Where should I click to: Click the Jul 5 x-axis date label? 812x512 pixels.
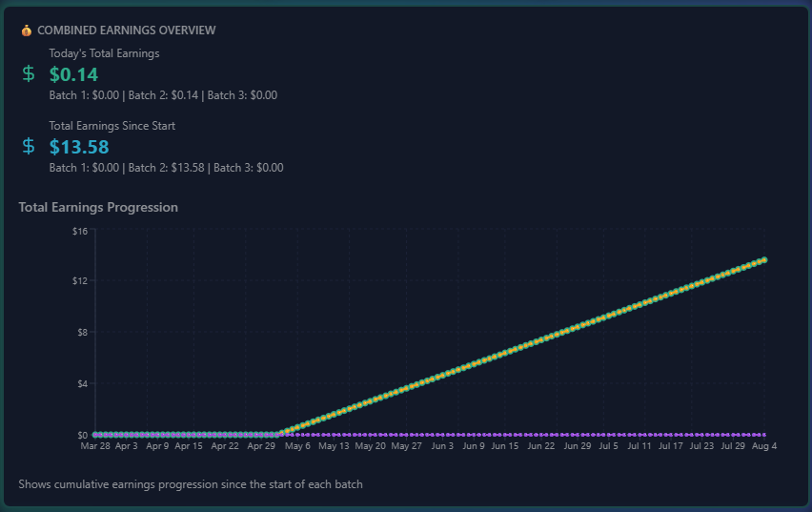click(x=608, y=445)
